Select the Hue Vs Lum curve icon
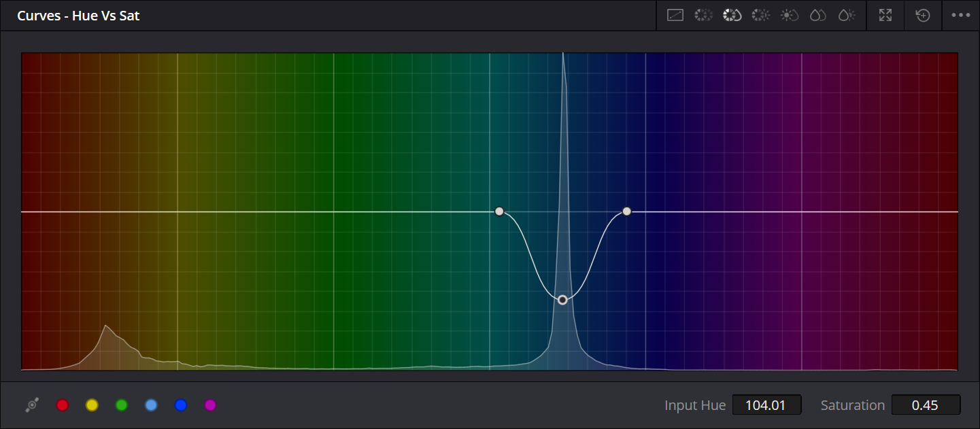This screenshot has width=980, height=429. pos(760,15)
